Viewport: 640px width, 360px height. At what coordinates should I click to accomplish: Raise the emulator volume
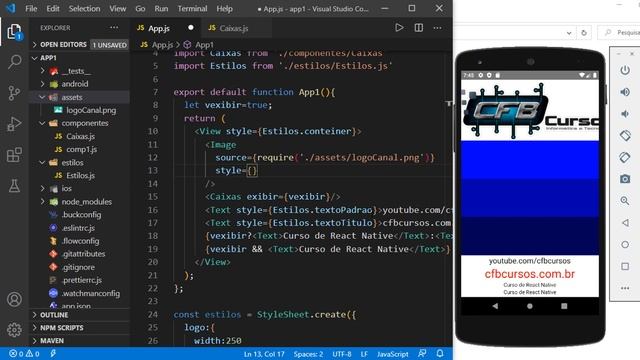point(625,92)
